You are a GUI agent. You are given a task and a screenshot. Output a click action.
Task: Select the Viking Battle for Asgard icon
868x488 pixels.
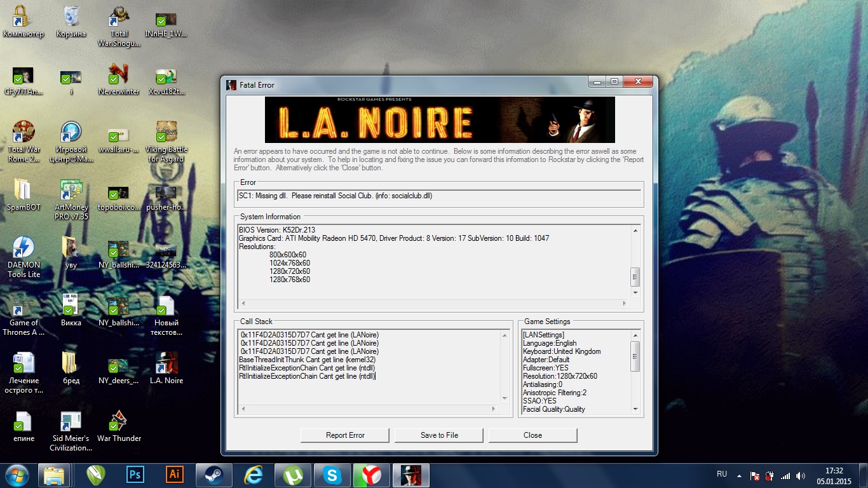click(166, 142)
